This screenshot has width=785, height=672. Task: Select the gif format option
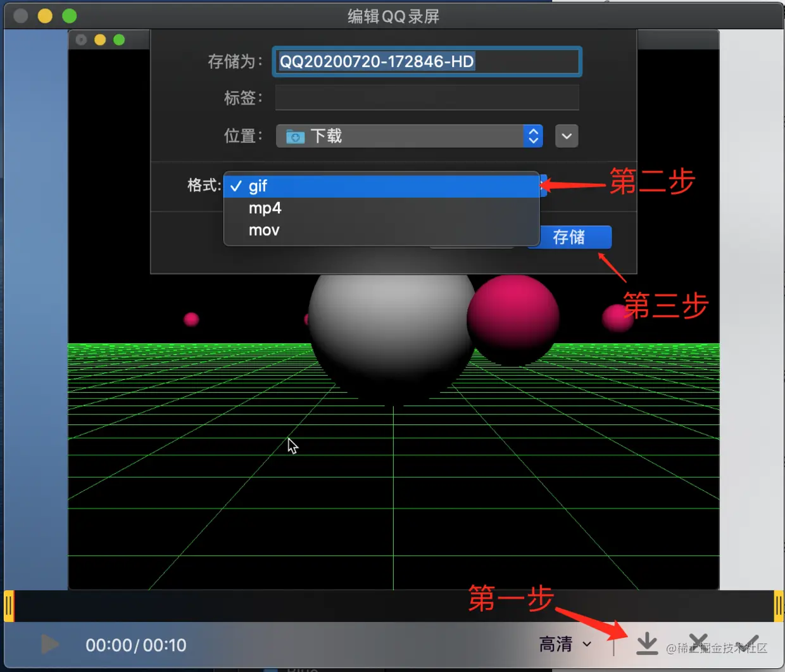pos(381,186)
